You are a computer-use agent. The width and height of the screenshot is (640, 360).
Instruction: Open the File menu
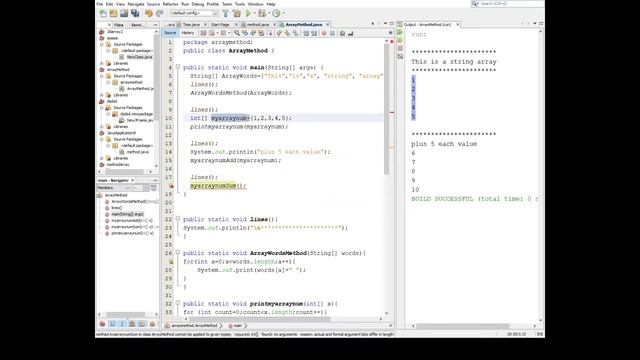[x=100, y=4]
